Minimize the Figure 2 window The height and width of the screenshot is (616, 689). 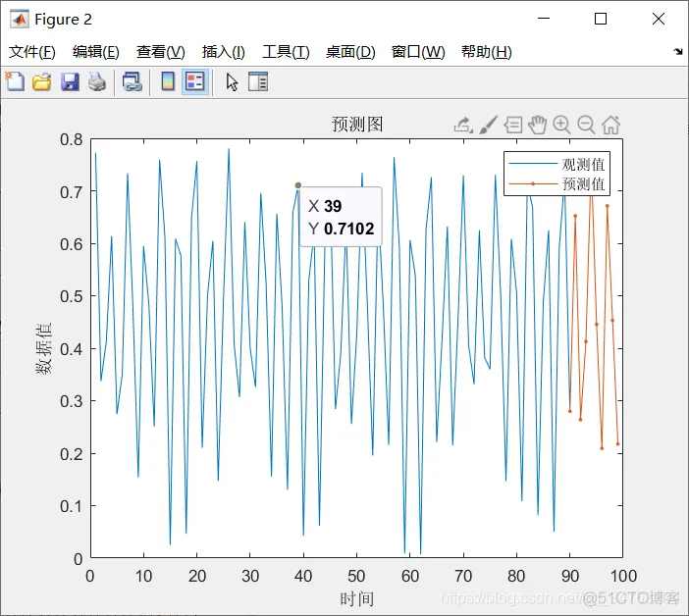[544, 19]
